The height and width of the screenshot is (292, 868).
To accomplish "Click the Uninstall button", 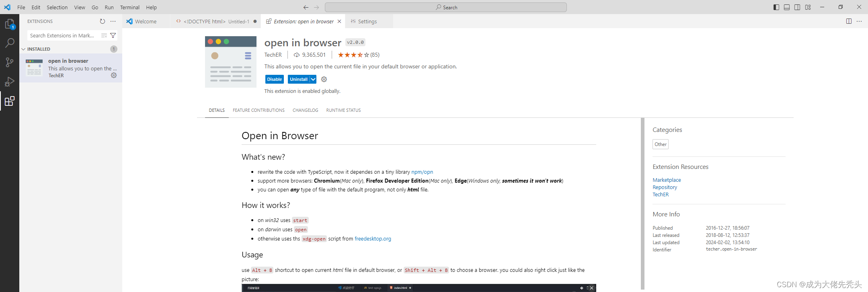I will [299, 79].
